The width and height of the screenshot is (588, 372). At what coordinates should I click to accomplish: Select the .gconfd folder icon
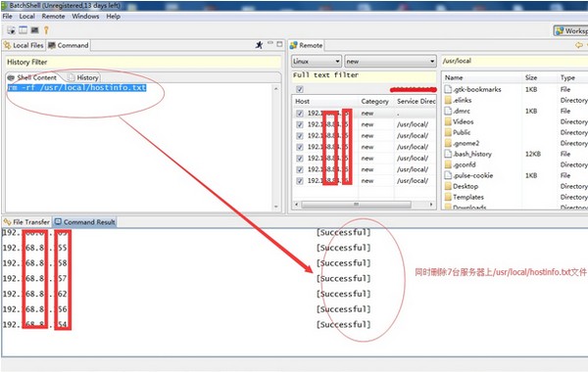448,164
